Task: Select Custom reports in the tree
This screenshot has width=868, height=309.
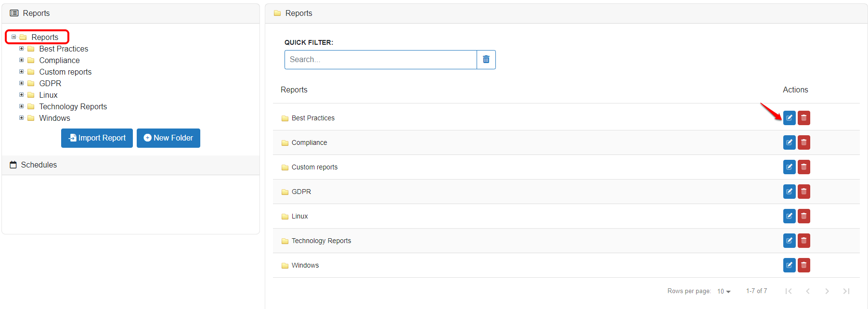Action: tap(65, 72)
